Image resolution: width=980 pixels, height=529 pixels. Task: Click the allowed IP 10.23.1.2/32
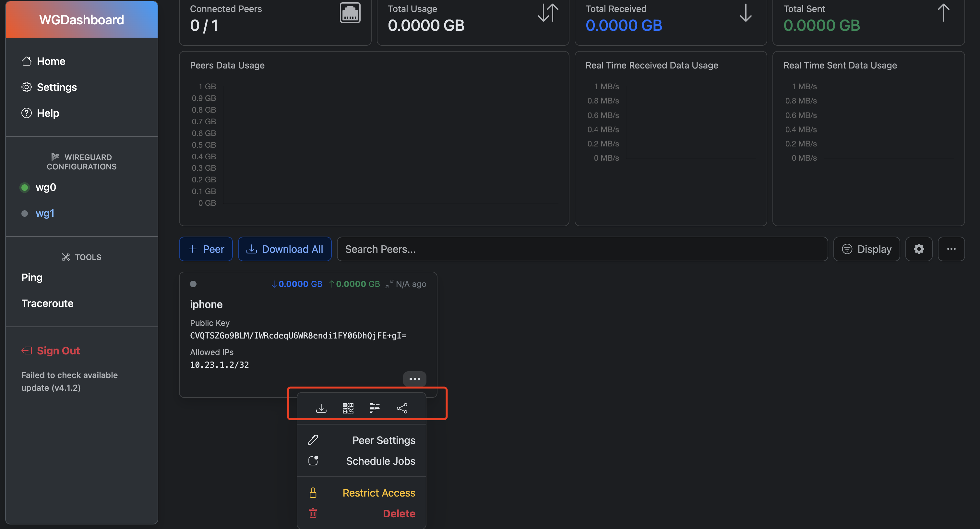tap(219, 365)
